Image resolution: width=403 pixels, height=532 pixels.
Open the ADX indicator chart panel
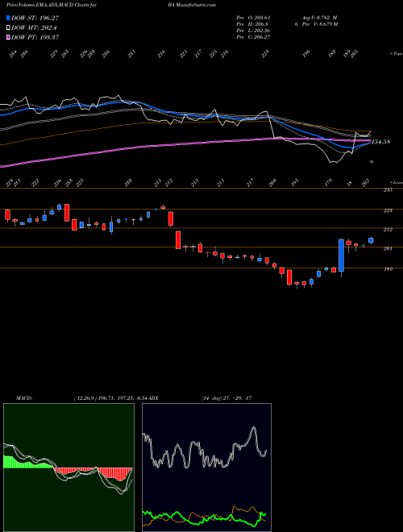coord(206,468)
